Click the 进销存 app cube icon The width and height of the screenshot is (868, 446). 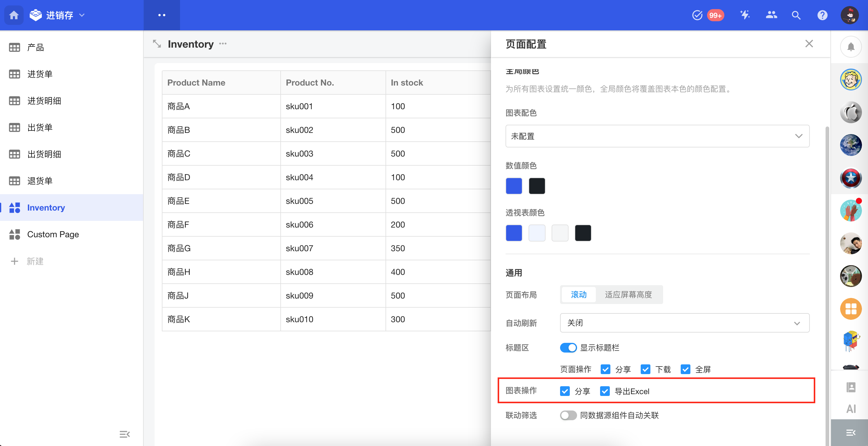pyautogui.click(x=35, y=15)
